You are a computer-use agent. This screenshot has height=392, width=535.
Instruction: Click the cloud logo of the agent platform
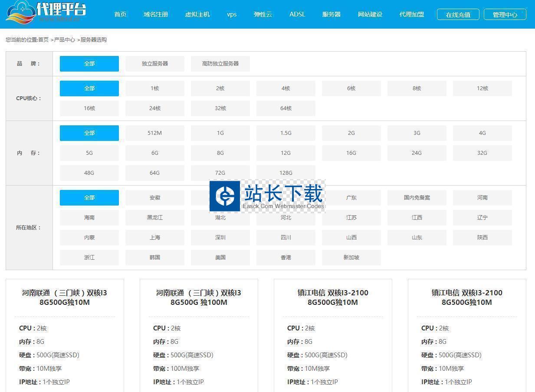tap(22, 12)
